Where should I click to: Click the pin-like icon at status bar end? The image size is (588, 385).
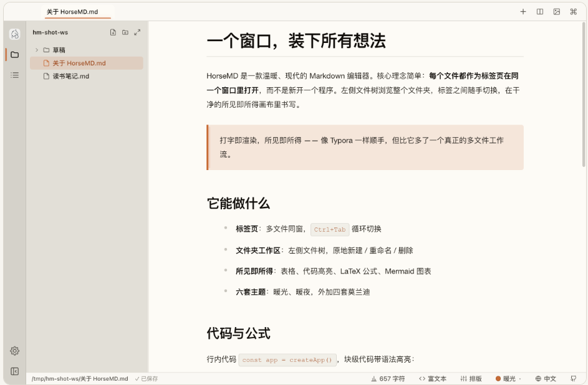point(574,379)
